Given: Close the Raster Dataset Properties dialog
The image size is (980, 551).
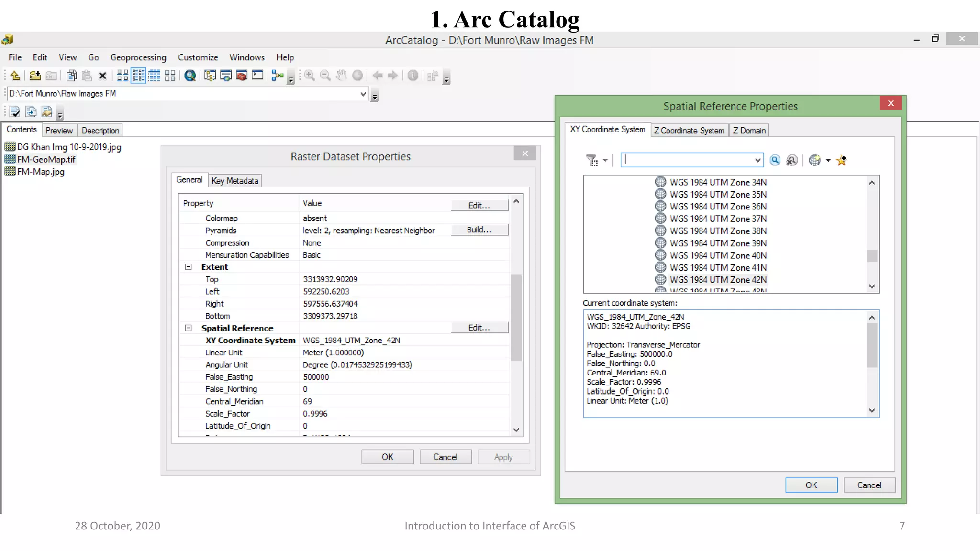Looking at the screenshot, I should click(x=525, y=153).
